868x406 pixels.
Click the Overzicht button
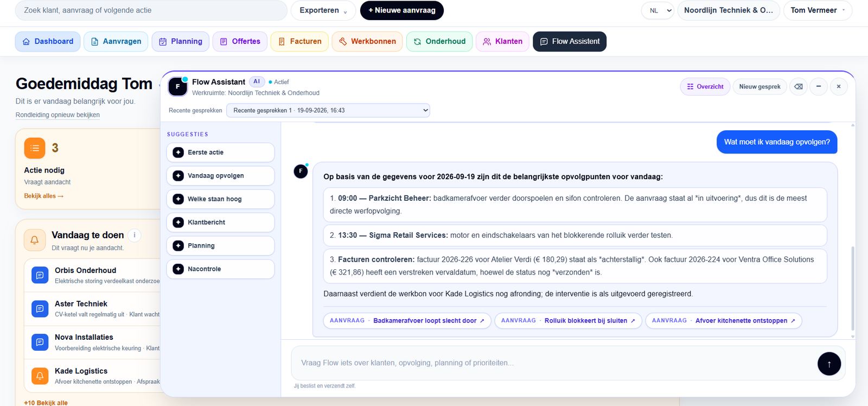(705, 86)
